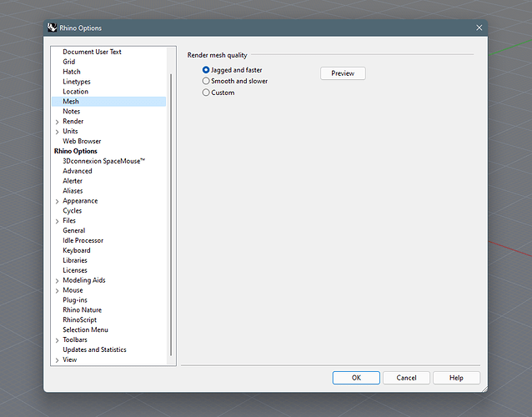Screen dimensions: 532x417
Task: Open the Plug-ins page
Action: click(x=75, y=300)
